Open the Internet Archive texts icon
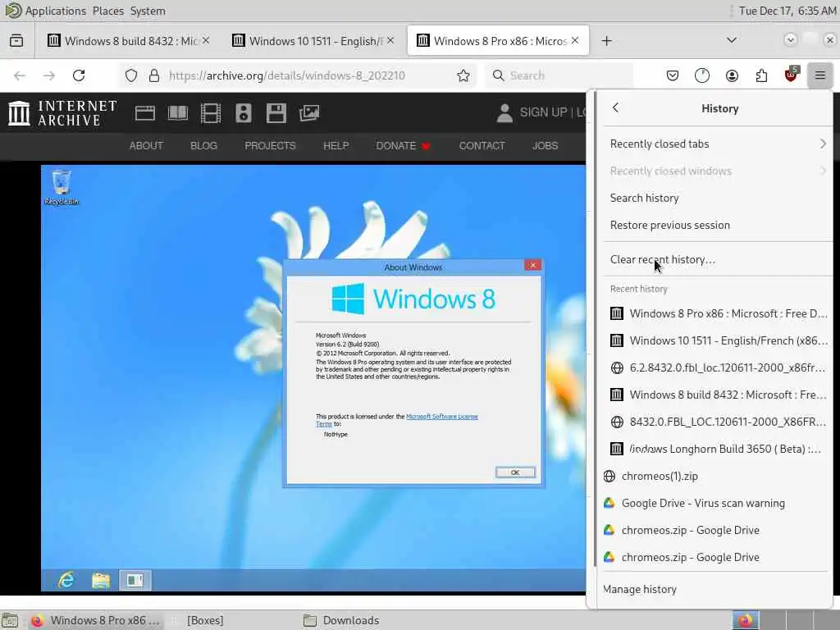 click(178, 113)
